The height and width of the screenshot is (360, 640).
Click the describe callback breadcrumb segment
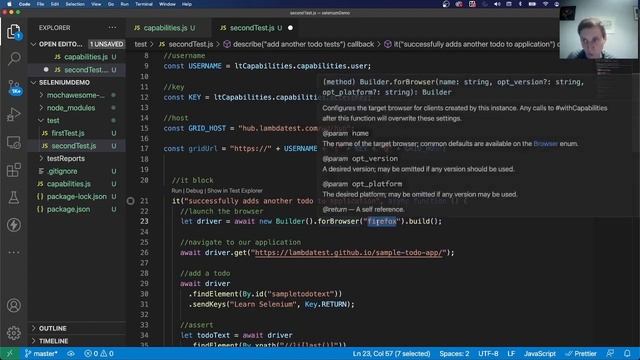tap(303, 44)
